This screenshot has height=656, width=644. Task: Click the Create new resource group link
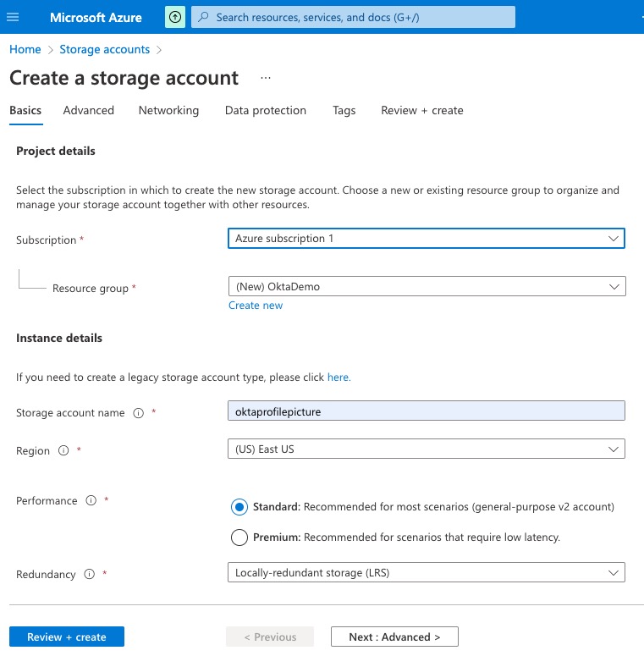tap(256, 306)
